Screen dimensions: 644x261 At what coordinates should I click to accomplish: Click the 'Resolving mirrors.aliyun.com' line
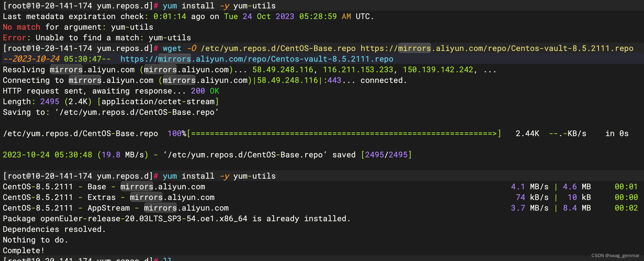250,69
